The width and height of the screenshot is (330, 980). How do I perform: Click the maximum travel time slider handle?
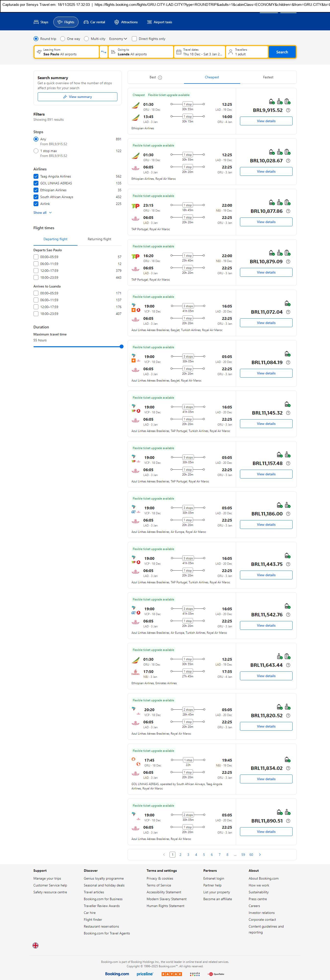click(122, 347)
